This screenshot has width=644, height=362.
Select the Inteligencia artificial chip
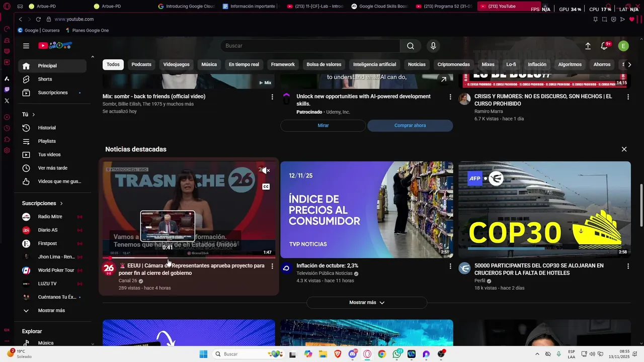(374, 64)
